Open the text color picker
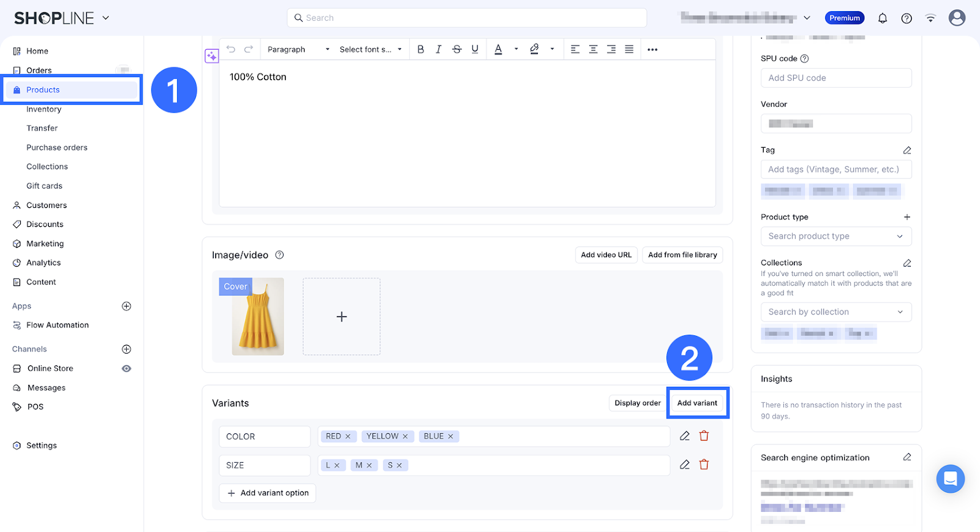 click(x=499, y=50)
